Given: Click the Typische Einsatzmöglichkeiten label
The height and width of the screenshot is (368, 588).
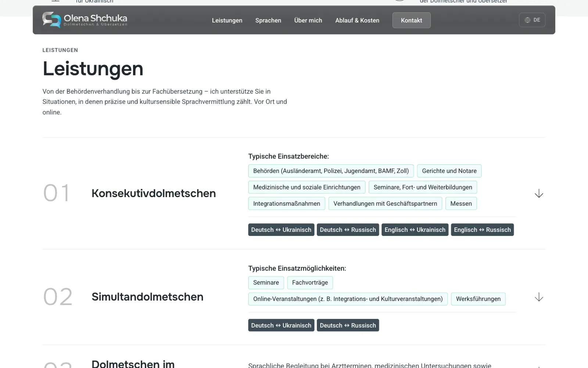Looking at the screenshot, I should click(297, 268).
